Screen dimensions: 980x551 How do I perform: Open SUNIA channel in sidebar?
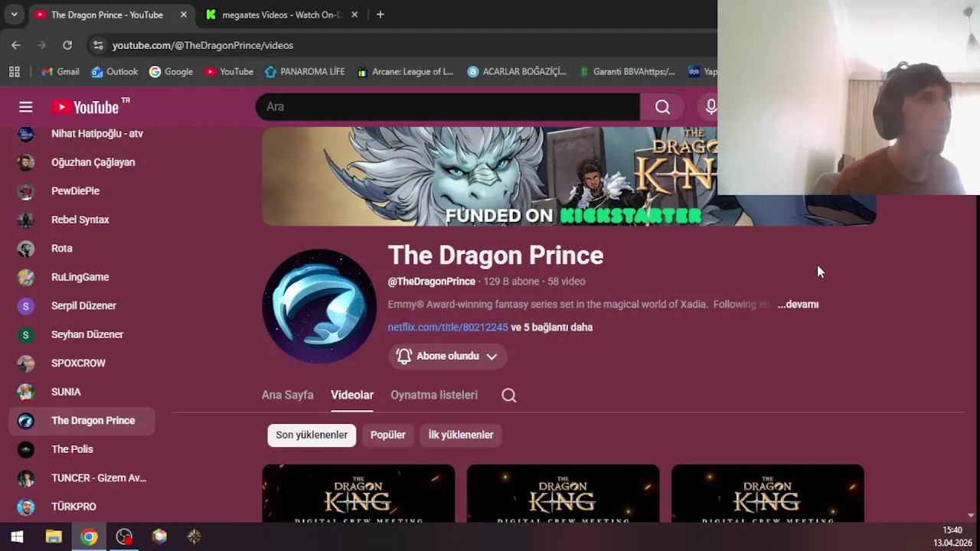pyautogui.click(x=82, y=392)
